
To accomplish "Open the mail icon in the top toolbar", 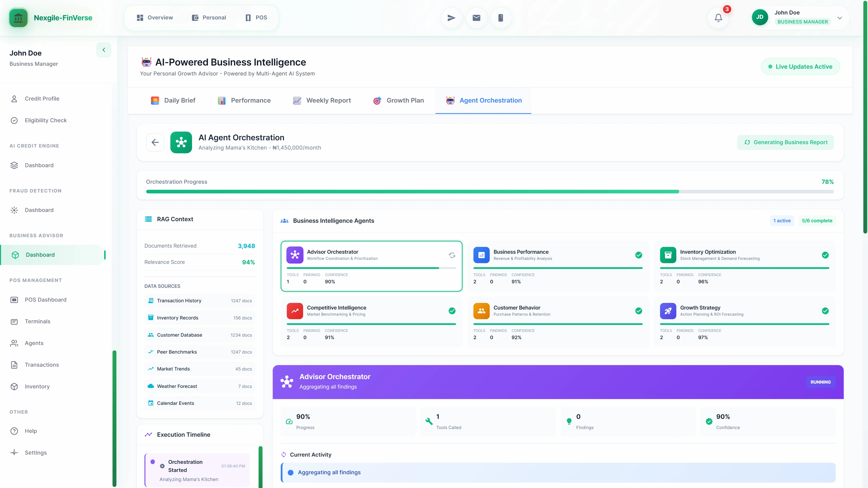I will (476, 18).
